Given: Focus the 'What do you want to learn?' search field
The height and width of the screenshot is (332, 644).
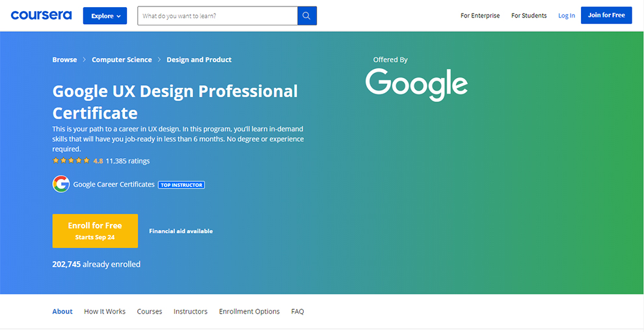Looking at the screenshot, I should coord(217,16).
